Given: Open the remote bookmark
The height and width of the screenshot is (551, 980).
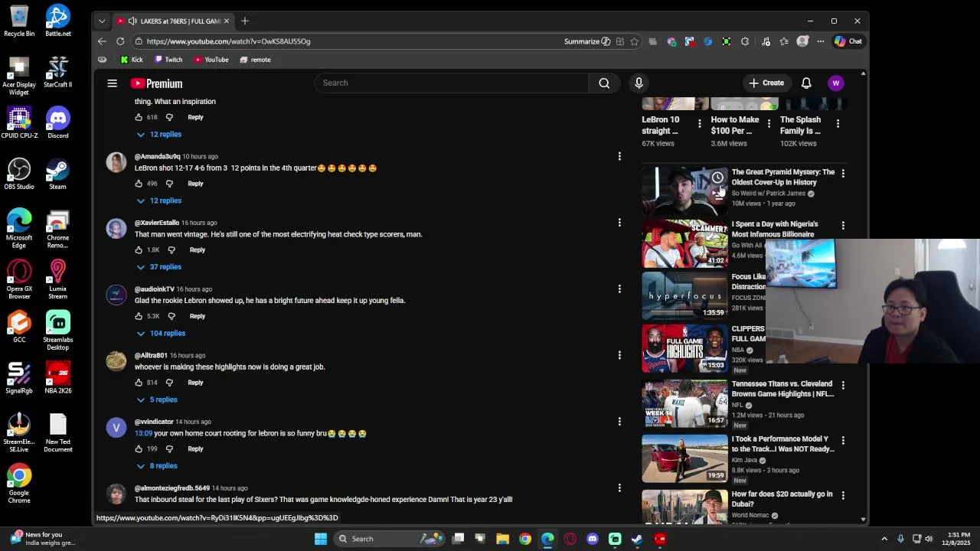Looking at the screenshot, I should point(255,60).
